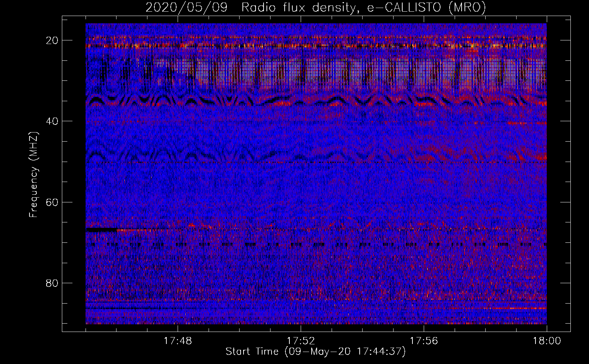Click the 80 MHz tick label

(52, 283)
